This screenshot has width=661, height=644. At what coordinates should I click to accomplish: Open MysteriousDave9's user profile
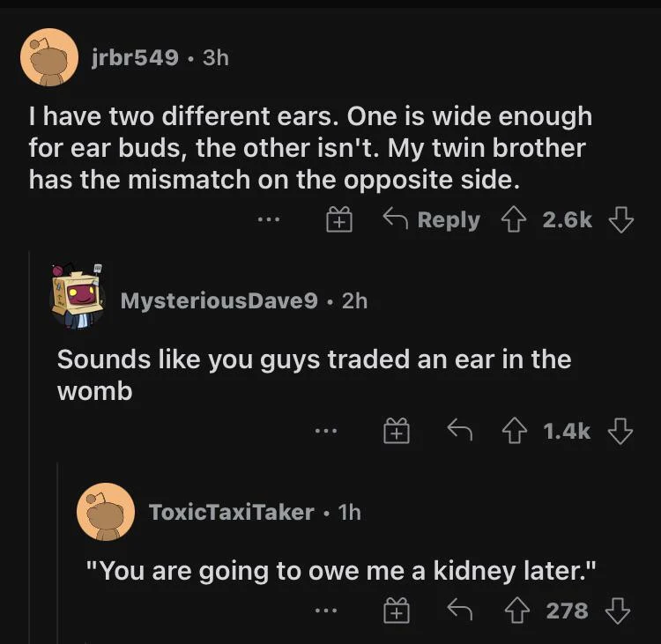(218, 300)
